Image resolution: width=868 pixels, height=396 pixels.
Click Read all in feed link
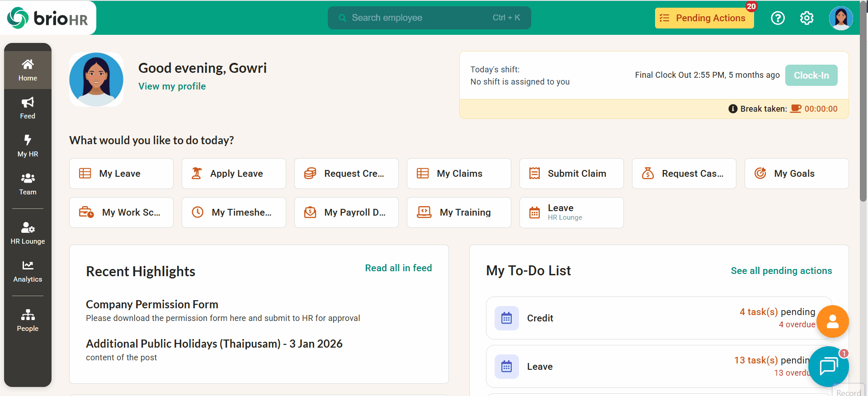click(398, 268)
